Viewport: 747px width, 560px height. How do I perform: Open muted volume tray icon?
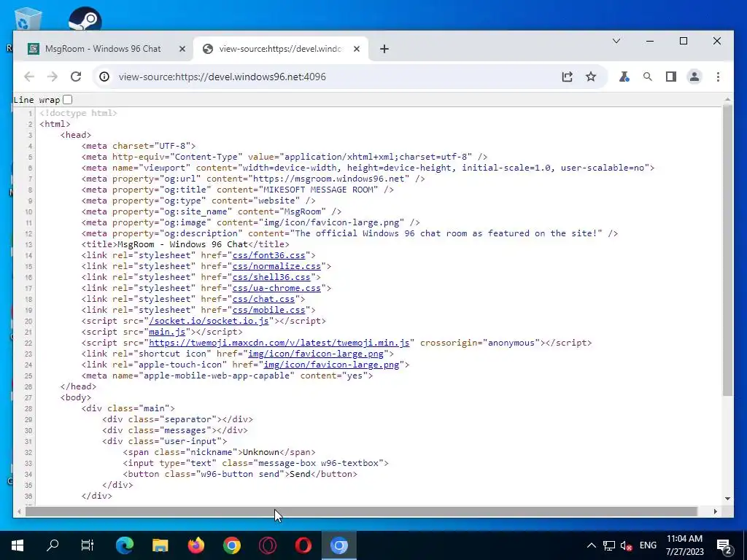tap(626, 545)
